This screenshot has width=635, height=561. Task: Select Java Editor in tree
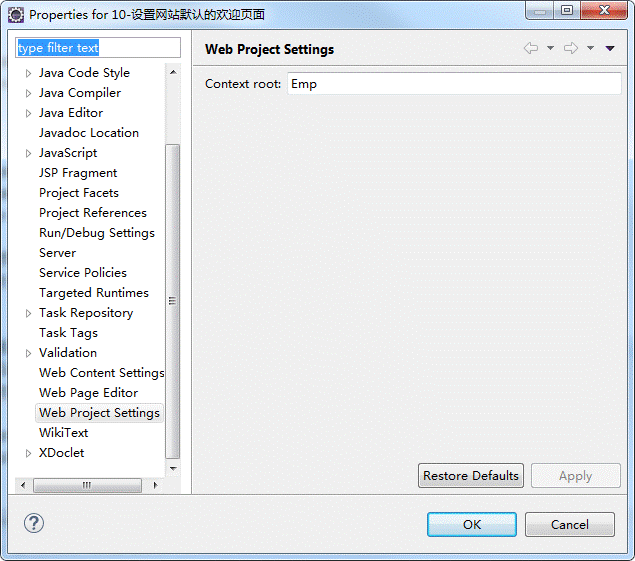pos(71,113)
